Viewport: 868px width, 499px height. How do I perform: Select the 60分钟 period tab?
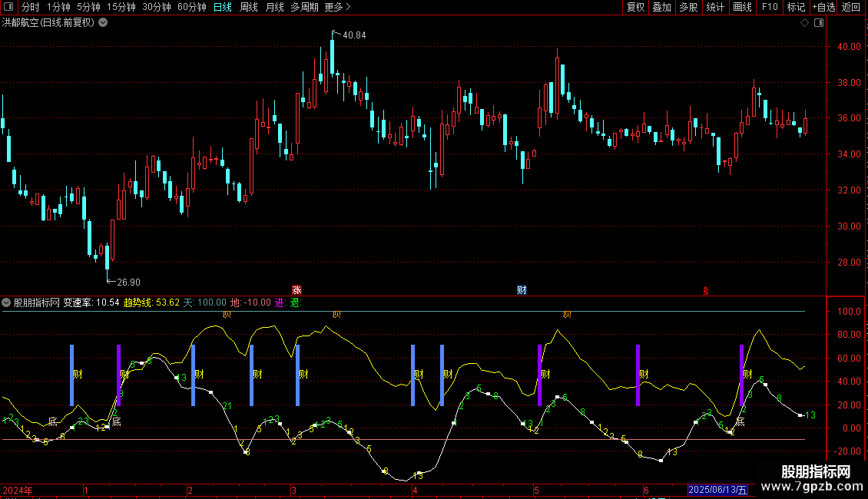tap(191, 7)
